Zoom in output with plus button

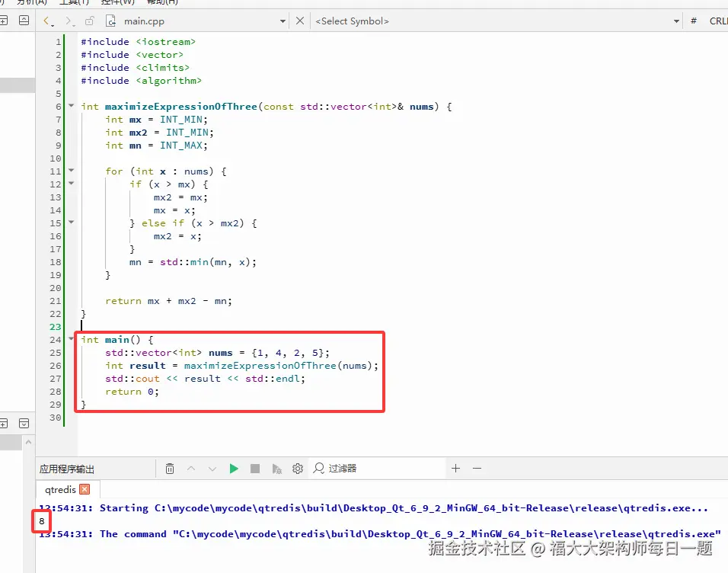tap(455, 469)
